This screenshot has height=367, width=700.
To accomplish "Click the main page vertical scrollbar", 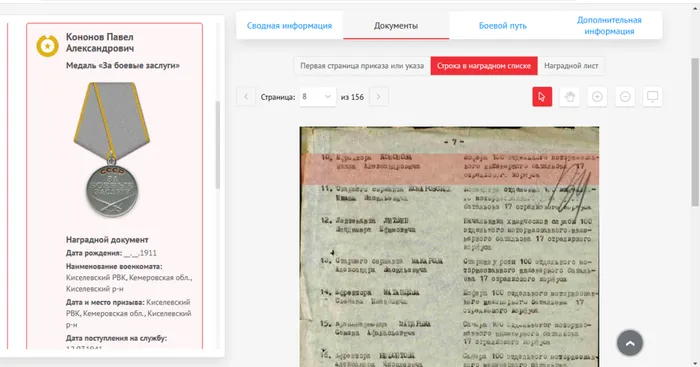I will pyautogui.click(x=695, y=132).
